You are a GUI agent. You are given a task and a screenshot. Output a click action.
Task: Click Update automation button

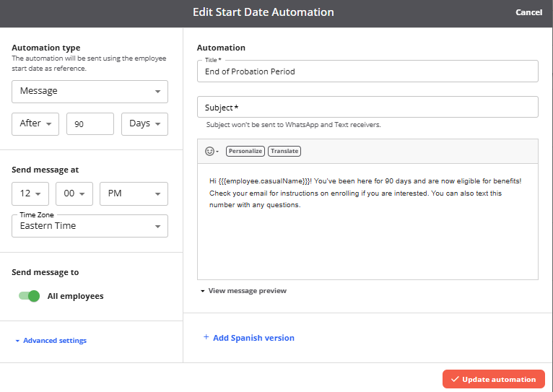tap(494, 379)
